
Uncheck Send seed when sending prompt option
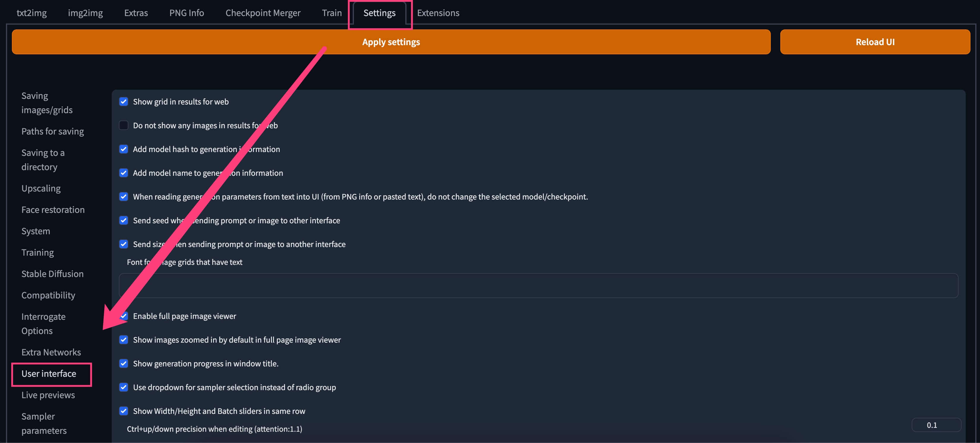point(123,221)
